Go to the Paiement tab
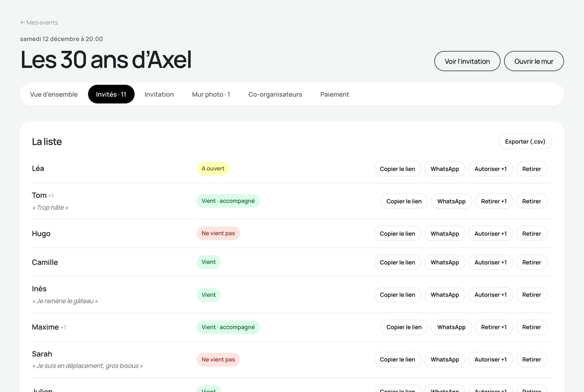Image resolution: width=584 pixels, height=392 pixels. click(x=335, y=94)
